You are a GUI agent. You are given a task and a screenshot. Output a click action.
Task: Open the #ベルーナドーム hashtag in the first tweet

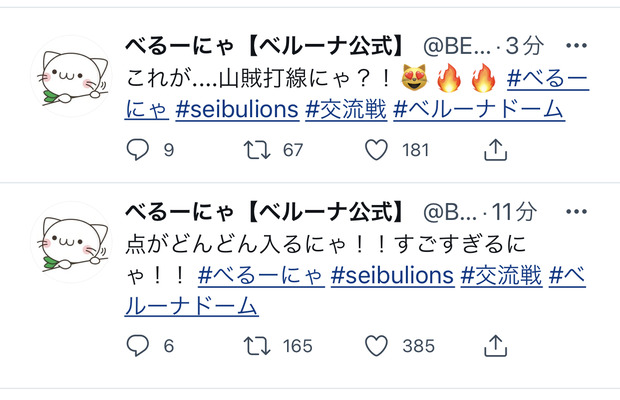tap(479, 109)
